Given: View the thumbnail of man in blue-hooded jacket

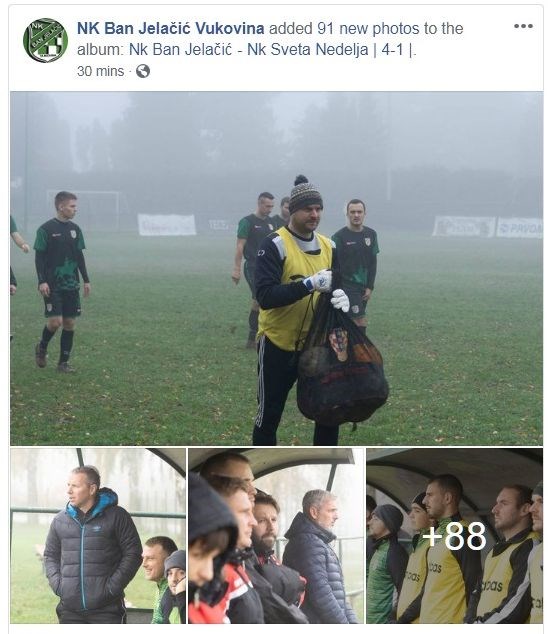Looking at the screenshot, I should (98, 535).
